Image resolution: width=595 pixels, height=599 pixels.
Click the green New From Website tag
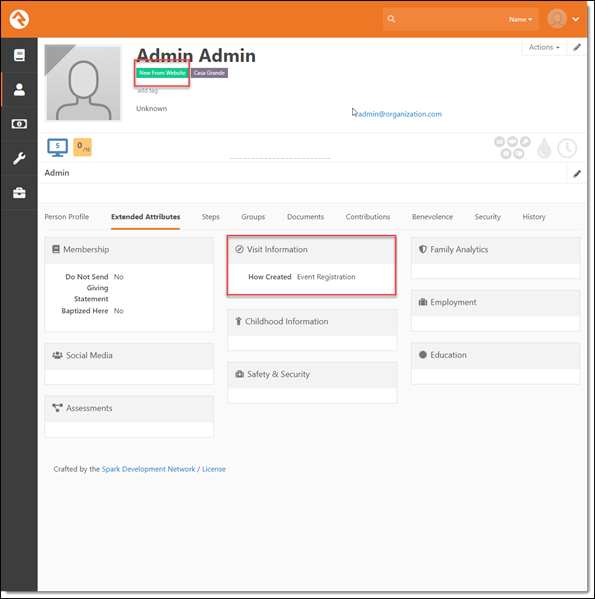[x=162, y=73]
